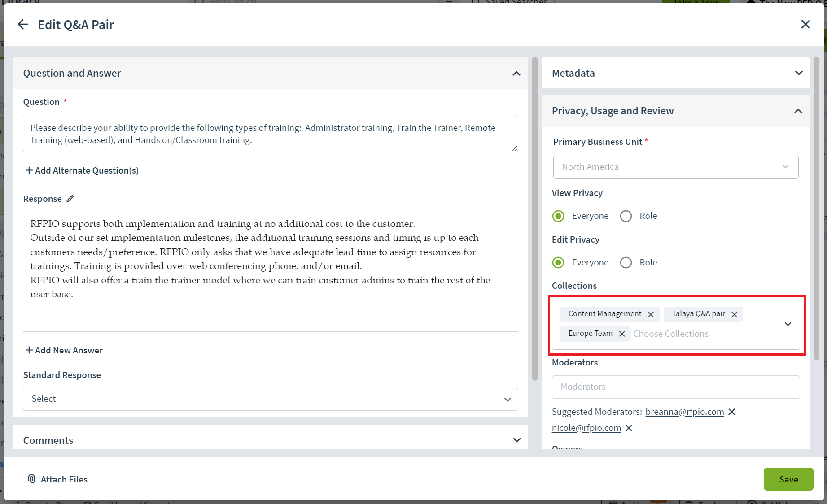Expand the Metadata section
The image size is (827, 504).
click(x=799, y=73)
